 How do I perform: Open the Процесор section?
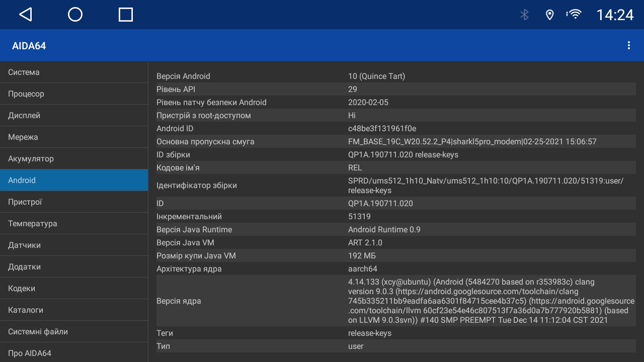point(74,94)
